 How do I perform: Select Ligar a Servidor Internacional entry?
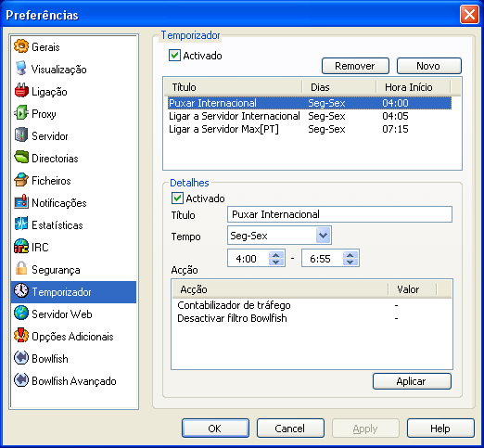coord(310,116)
